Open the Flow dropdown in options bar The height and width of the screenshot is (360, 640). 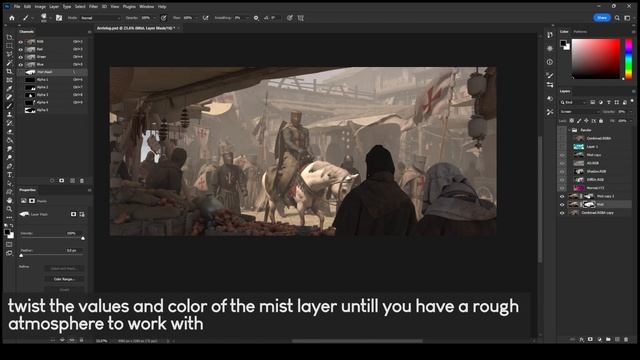(197, 18)
